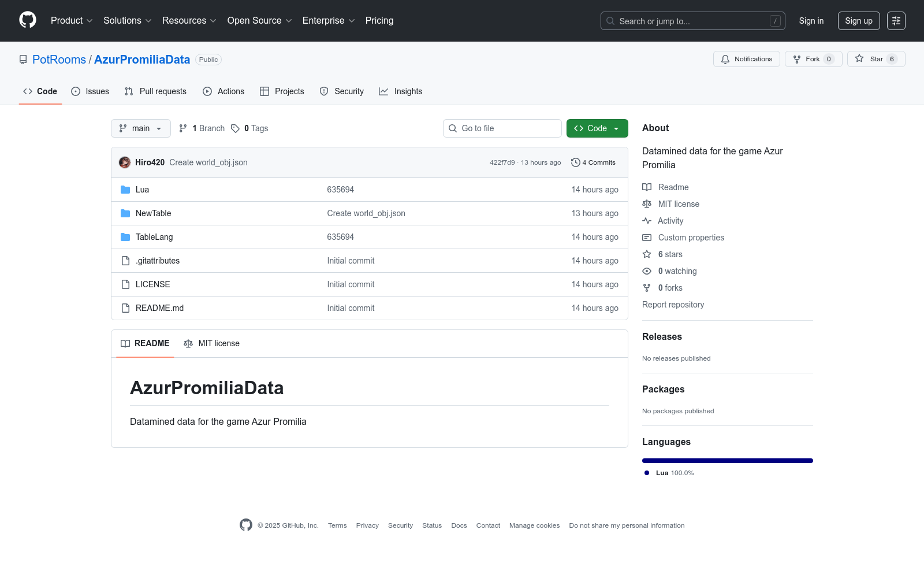Open the Privacy footer link

[x=367, y=525]
